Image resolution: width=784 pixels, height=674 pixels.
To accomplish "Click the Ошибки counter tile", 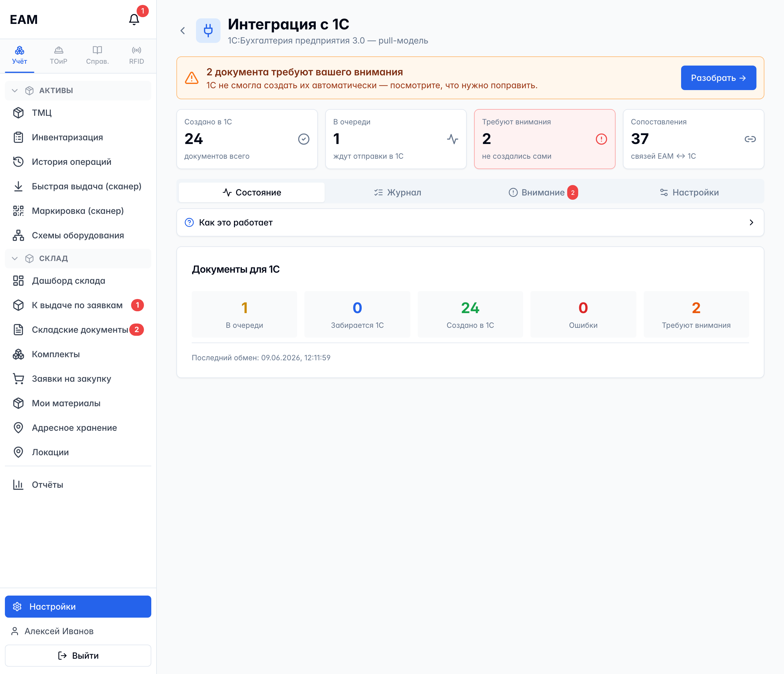I will tap(583, 314).
